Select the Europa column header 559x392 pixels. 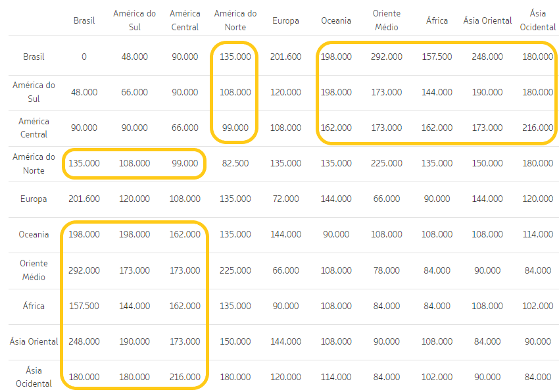tap(286, 20)
